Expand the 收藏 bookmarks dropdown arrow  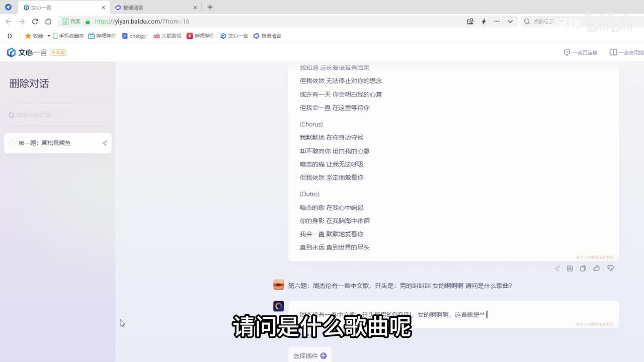click(49, 36)
